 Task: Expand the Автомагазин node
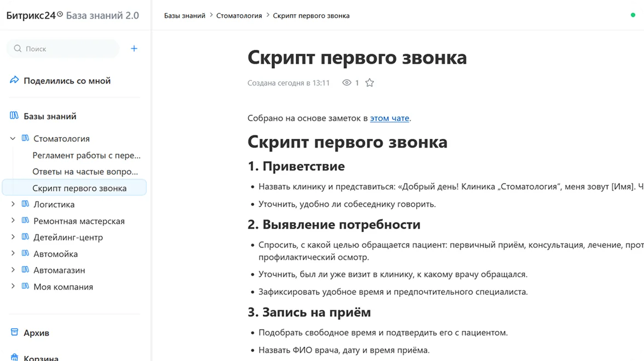click(x=13, y=270)
